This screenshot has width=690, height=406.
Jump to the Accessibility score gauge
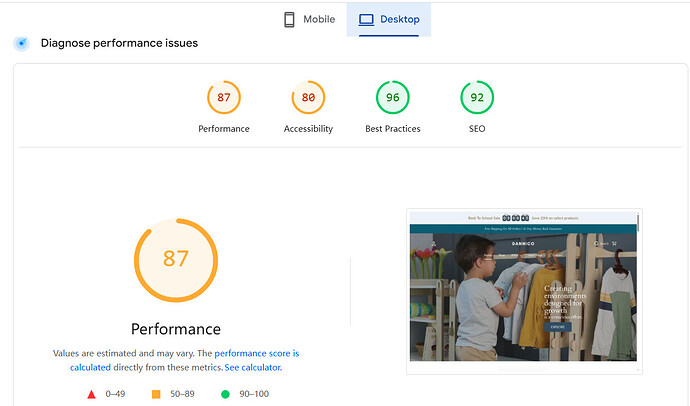[x=308, y=98]
